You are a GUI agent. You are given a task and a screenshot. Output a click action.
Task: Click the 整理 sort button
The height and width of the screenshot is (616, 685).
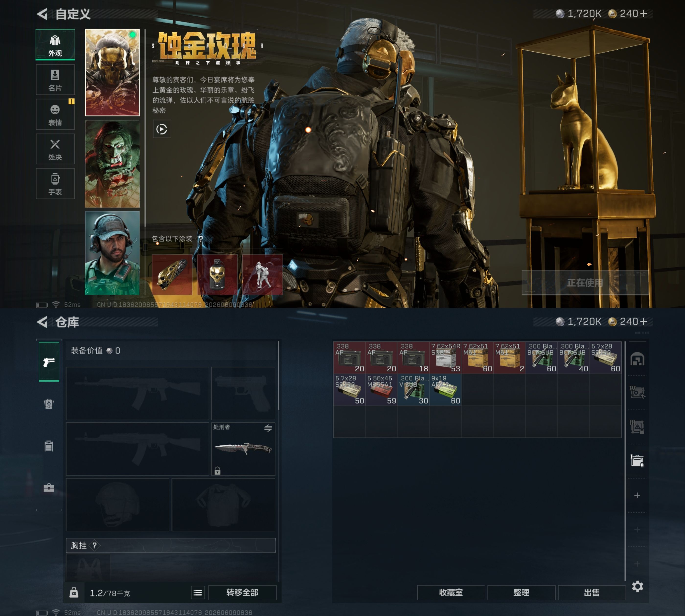coord(522,593)
